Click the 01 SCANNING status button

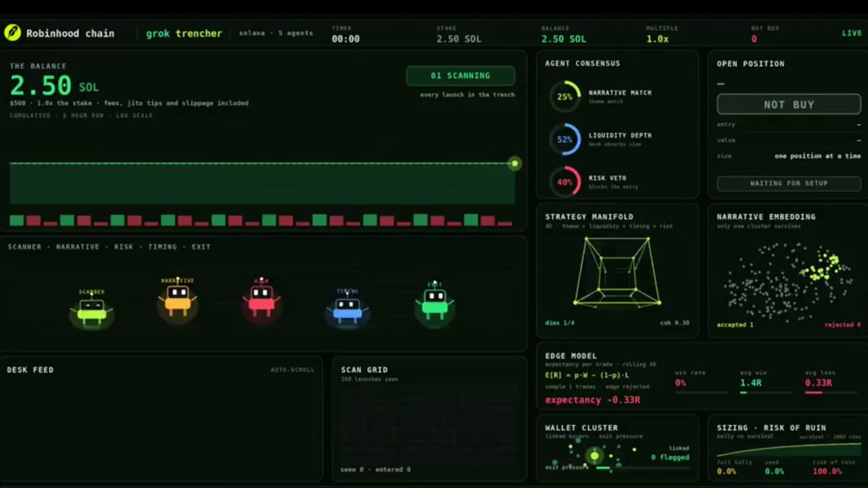(x=461, y=76)
